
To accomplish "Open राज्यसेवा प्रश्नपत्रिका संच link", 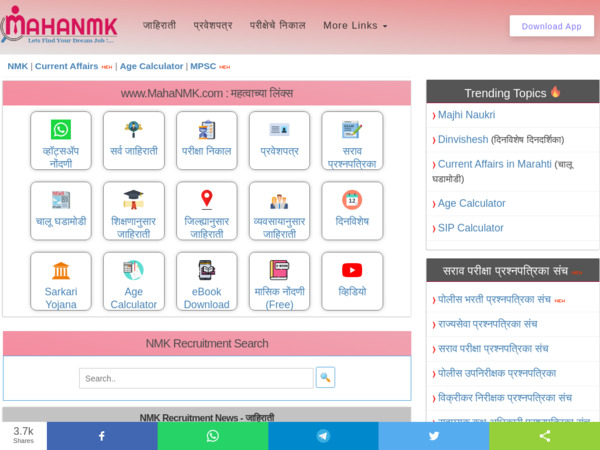I will (487, 324).
